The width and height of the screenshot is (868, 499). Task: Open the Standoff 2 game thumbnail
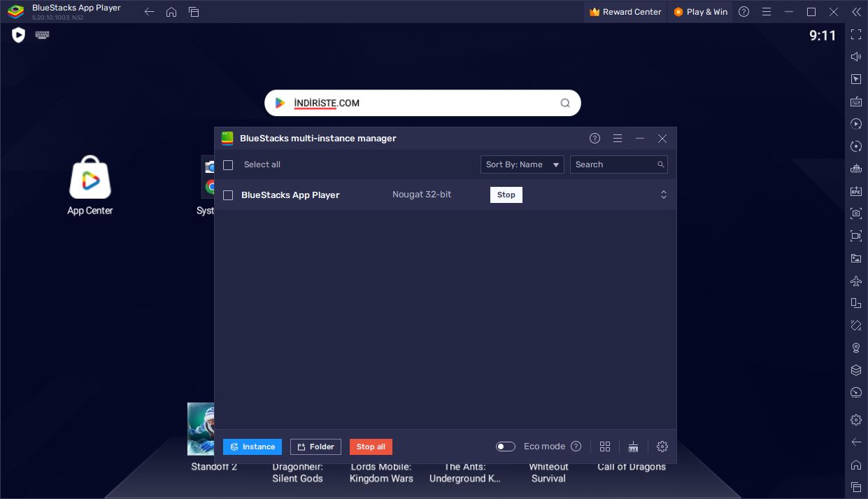click(x=201, y=429)
